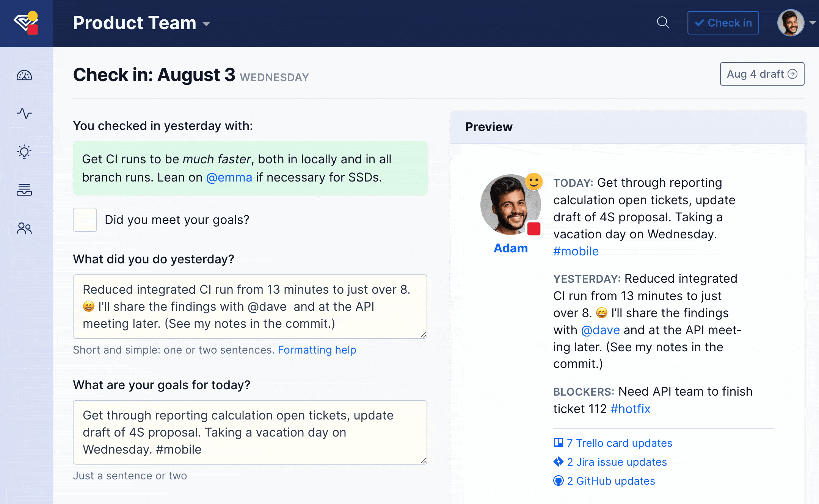Check the 'Did you meet your goals?' box
This screenshot has width=819, height=504.
coord(85,220)
